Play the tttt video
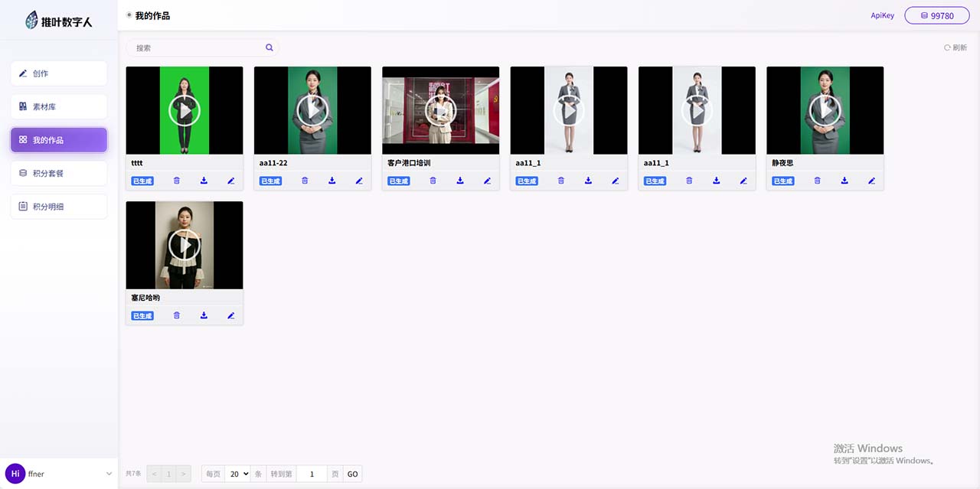This screenshot has height=489, width=980. [185, 111]
